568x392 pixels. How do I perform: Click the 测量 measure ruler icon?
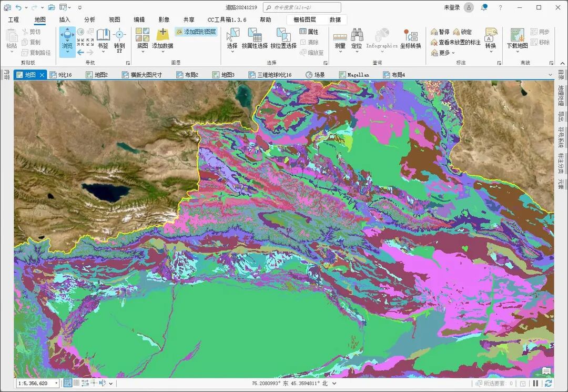(340, 37)
